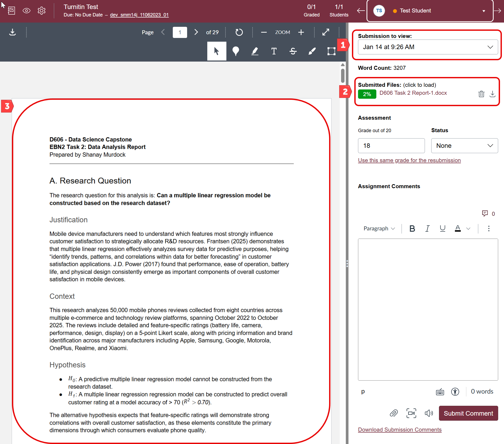Open SpeedGrader settings gear menu
Image resolution: width=504 pixels, height=444 pixels.
click(41, 11)
